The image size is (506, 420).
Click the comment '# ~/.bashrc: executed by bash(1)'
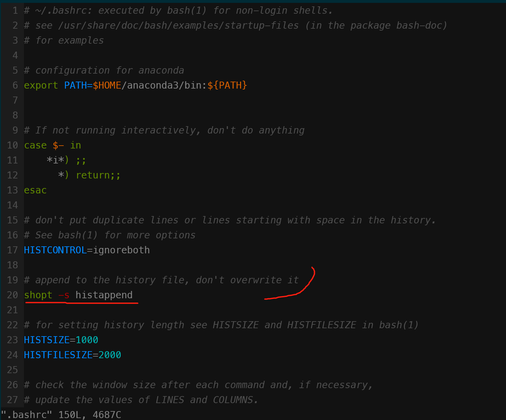coord(115,11)
